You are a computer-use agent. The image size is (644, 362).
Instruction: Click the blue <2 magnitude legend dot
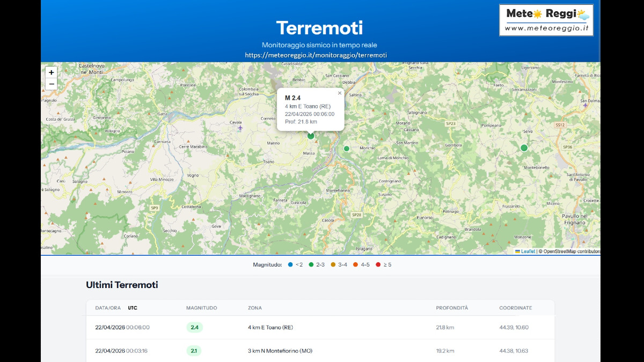click(x=290, y=264)
